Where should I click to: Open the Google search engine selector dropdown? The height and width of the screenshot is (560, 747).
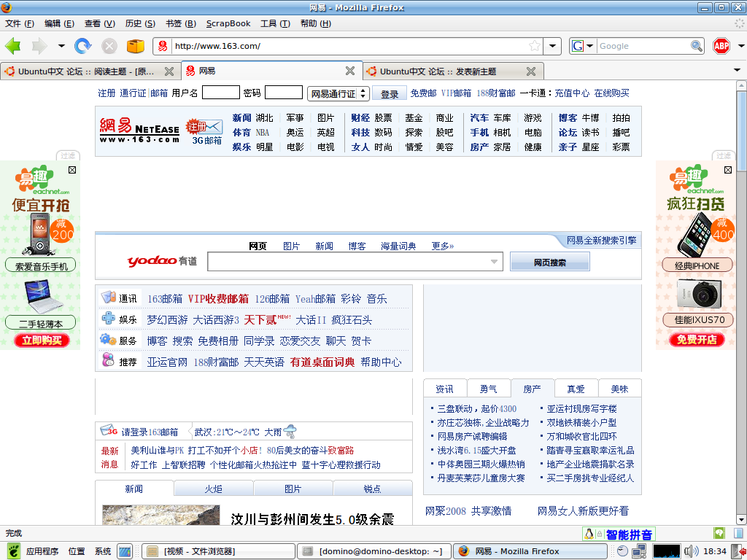click(589, 46)
